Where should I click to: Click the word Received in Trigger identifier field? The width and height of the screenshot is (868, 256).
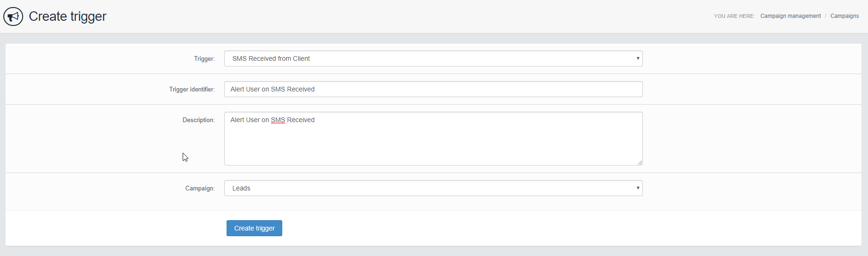point(301,89)
